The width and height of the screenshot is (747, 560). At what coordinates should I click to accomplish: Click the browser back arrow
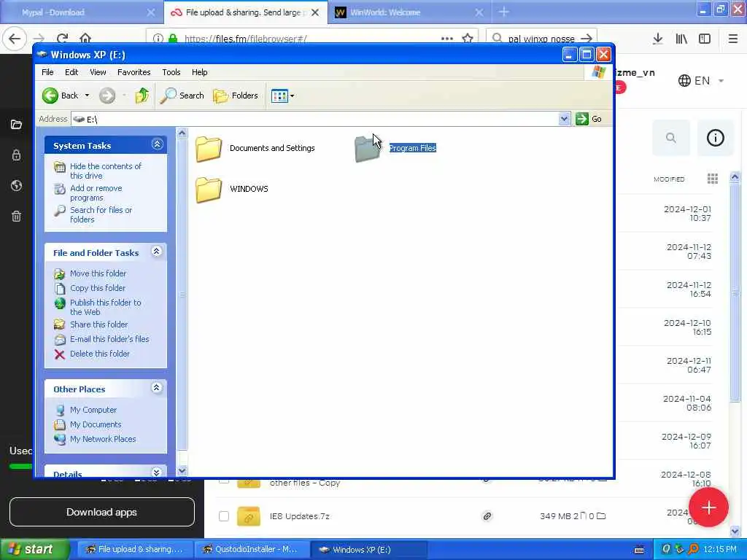(x=15, y=39)
